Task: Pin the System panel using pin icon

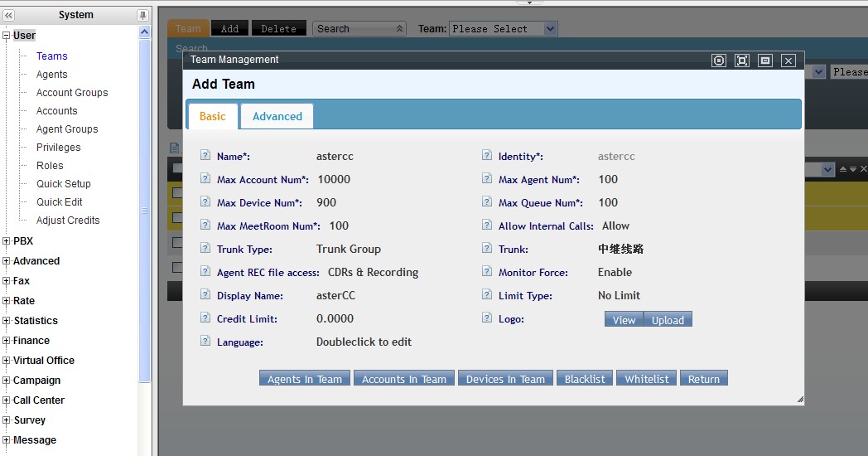Action: point(143,15)
